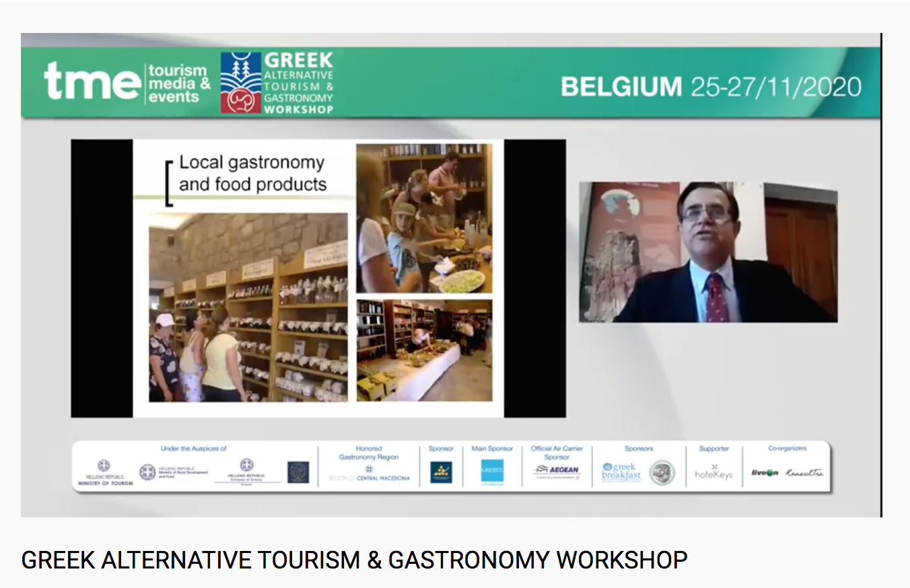
Task: Click the shop shelves photo with visitors
Action: coord(248,307)
